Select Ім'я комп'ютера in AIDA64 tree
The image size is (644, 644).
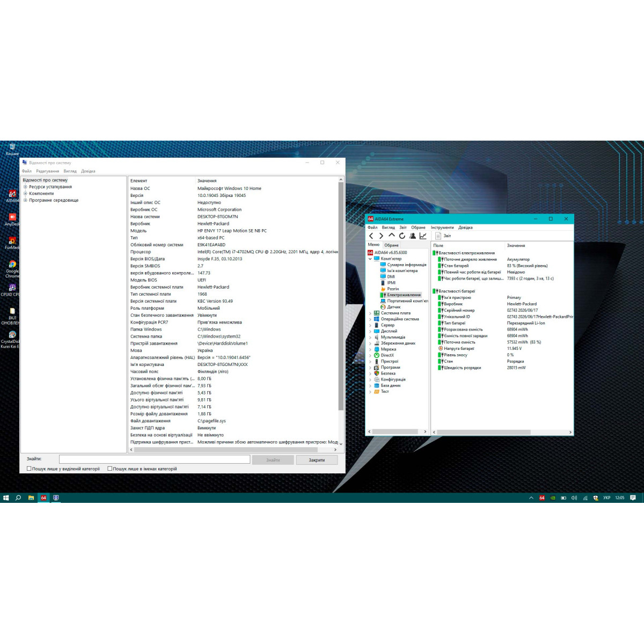(399, 270)
